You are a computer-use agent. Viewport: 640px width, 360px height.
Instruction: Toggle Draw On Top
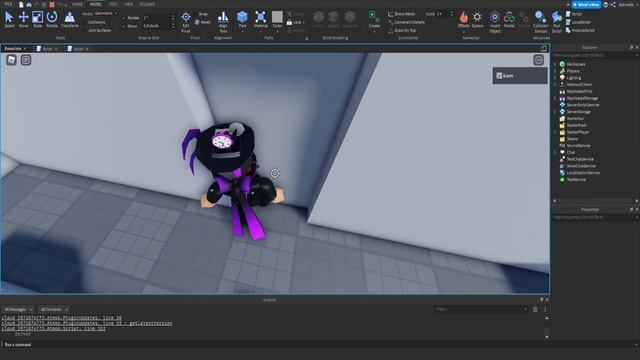click(x=402, y=30)
